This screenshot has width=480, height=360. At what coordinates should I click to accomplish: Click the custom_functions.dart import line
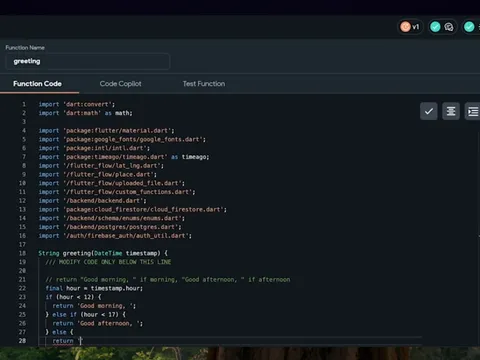click(117, 192)
